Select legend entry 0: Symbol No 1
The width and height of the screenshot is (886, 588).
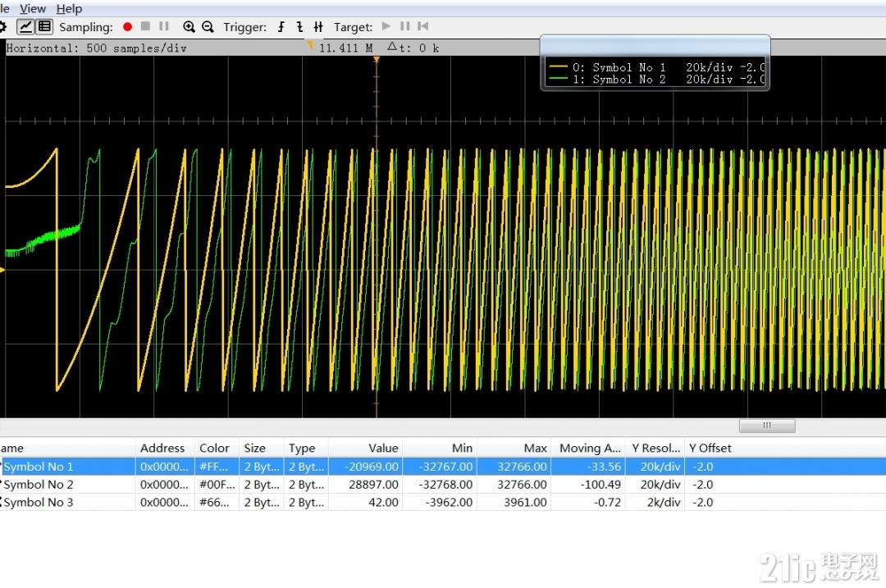(x=656, y=67)
